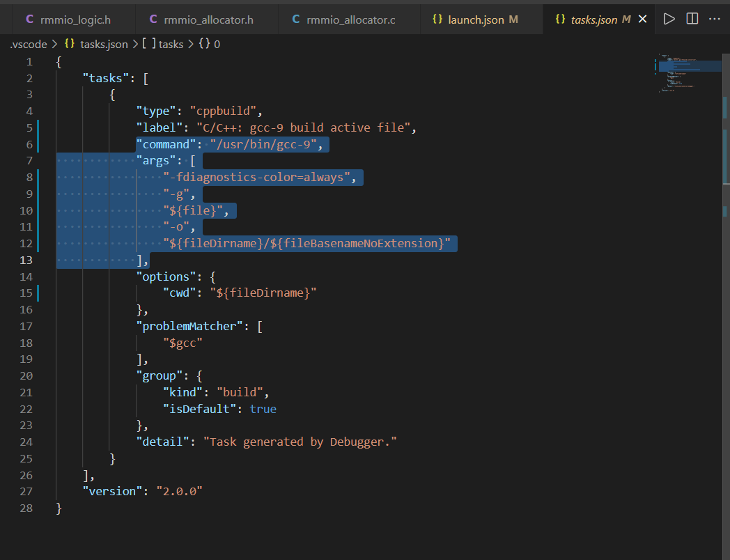Expand the .vscode breadcrumb folder

point(29,44)
